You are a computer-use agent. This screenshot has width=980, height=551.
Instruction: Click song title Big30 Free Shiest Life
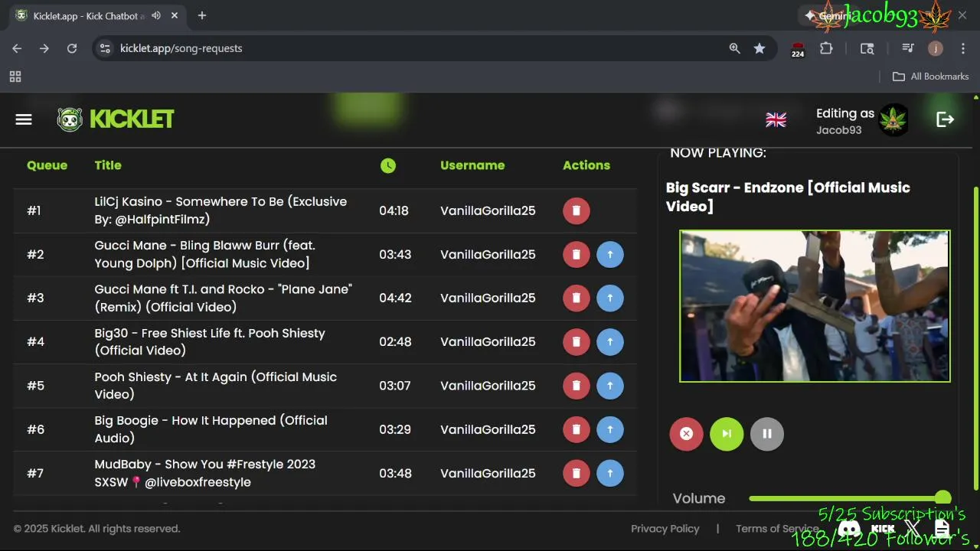point(210,342)
